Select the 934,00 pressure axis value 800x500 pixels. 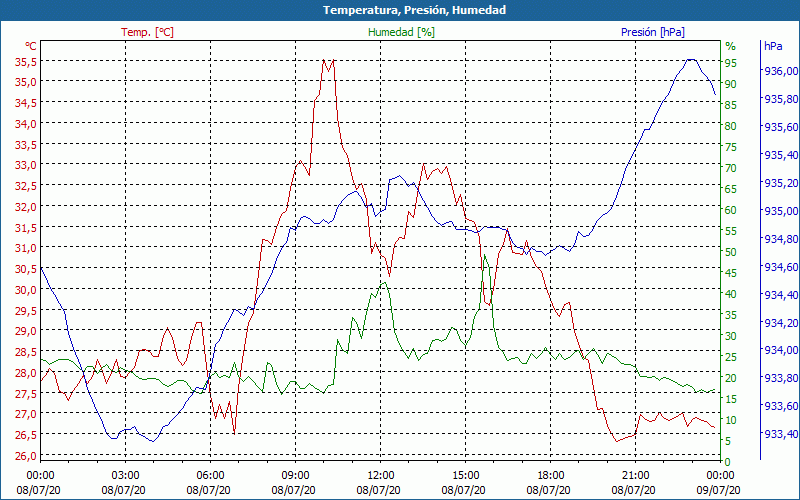(781, 350)
